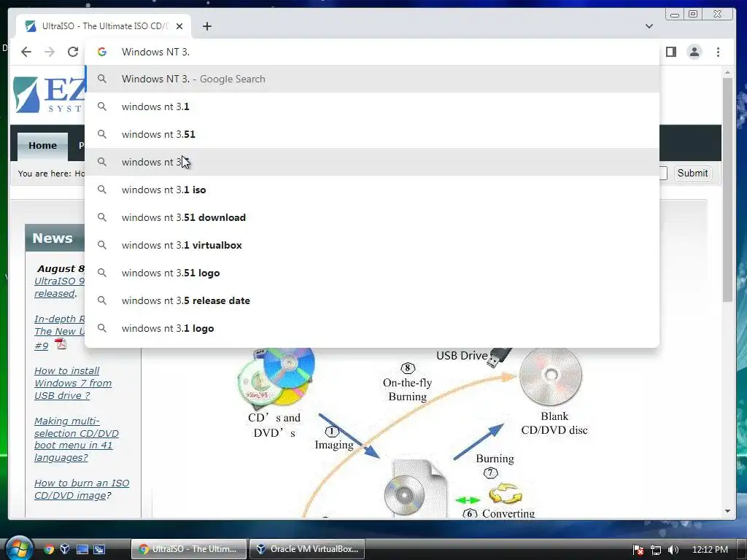The image size is (747, 560).
Task: Choose suggestion 'windows nt 3.1 iso'
Action: [x=372, y=190]
